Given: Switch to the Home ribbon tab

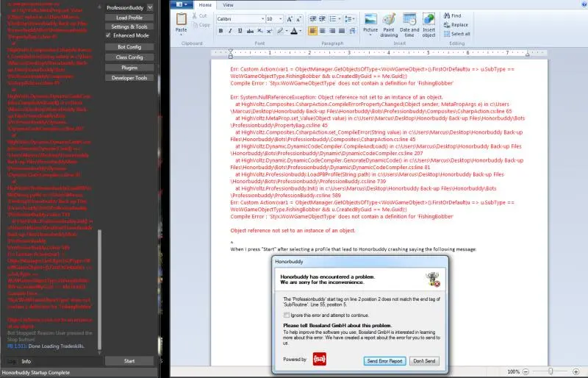Looking at the screenshot, I should (205, 5).
